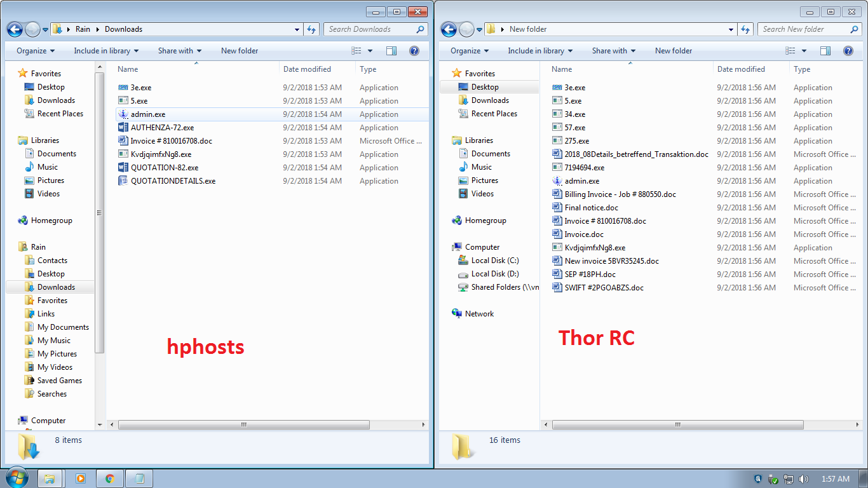
Task: Create a New folder in the right window
Action: tap(674, 51)
